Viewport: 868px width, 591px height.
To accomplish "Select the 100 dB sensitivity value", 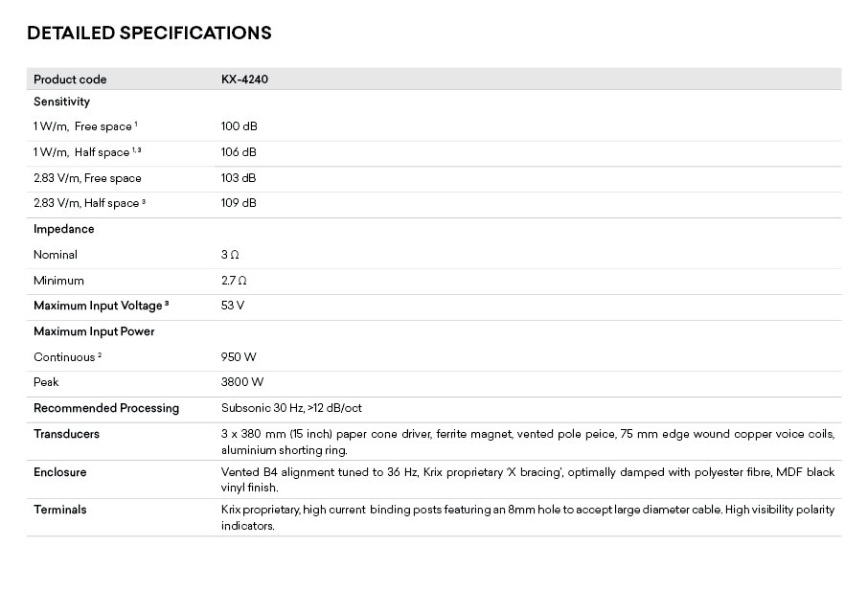I will point(239,126).
